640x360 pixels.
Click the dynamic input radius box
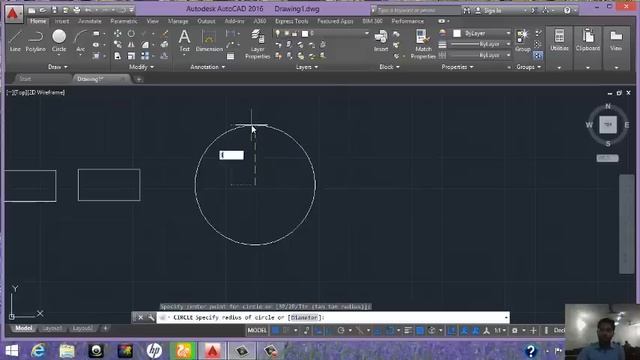[x=231, y=155]
